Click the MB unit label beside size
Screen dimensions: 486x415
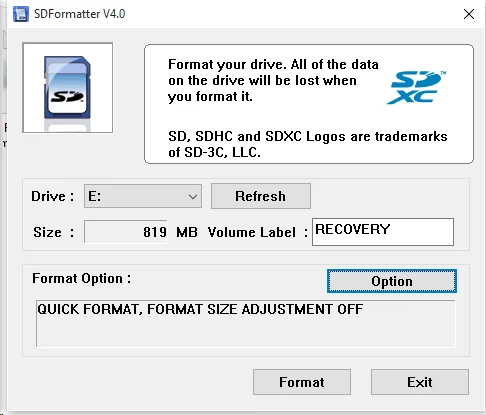187,232
